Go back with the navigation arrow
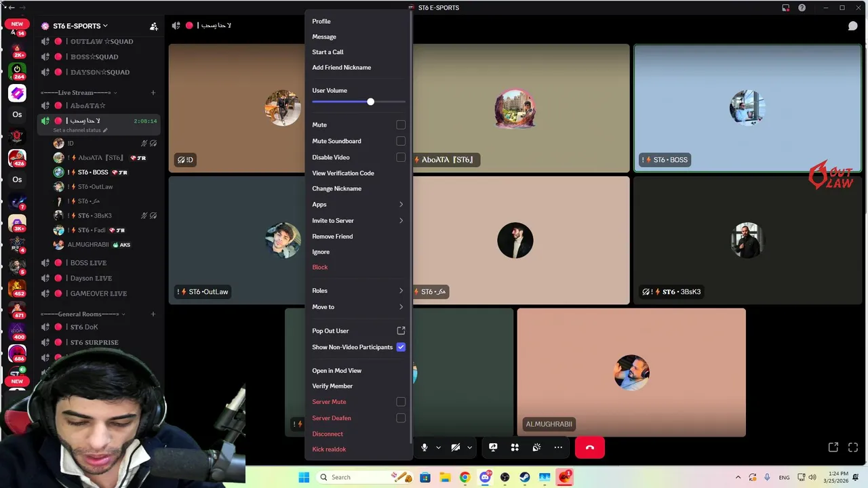The width and height of the screenshot is (868, 488). click(x=12, y=7)
